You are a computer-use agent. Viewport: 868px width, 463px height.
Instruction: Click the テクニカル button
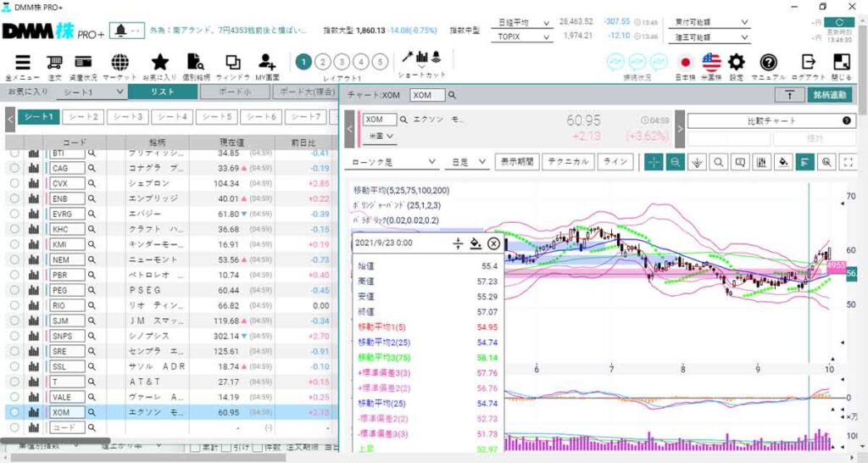click(x=568, y=161)
